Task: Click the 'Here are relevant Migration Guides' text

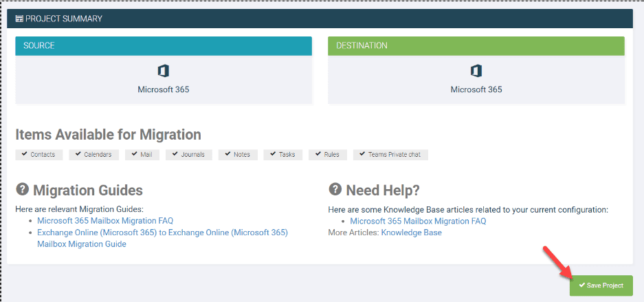Action: (79, 209)
